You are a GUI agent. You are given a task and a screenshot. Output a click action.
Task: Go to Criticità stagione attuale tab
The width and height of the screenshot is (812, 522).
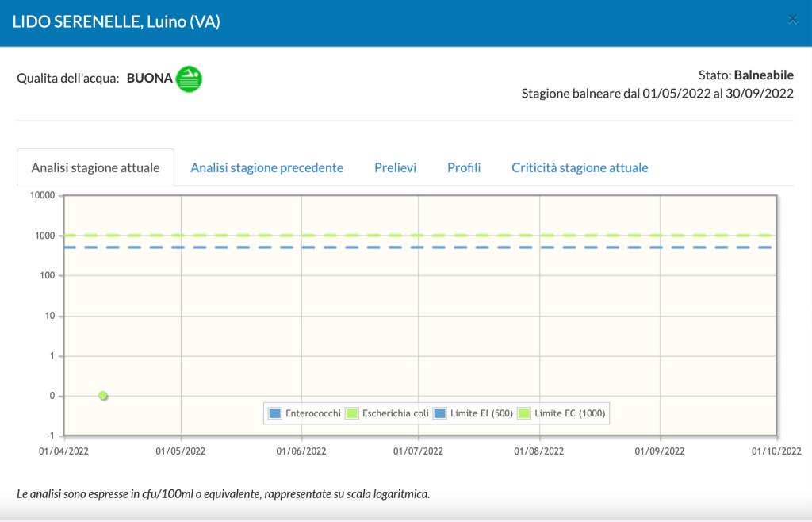coord(580,167)
